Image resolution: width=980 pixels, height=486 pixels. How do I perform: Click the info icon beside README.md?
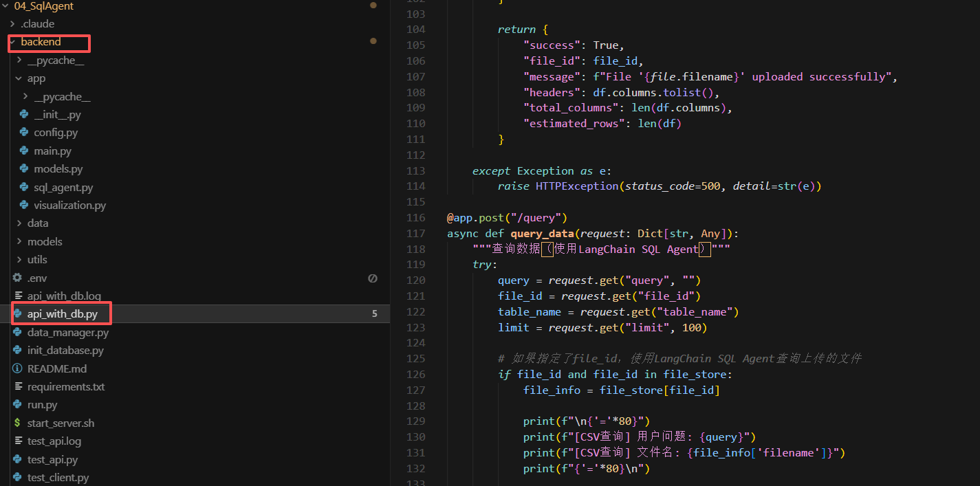click(x=18, y=369)
